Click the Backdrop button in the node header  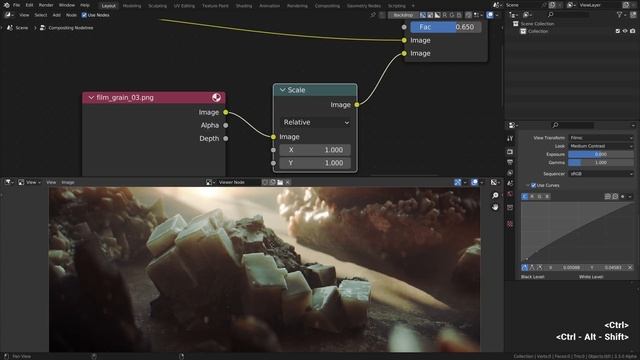(x=403, y=15)
